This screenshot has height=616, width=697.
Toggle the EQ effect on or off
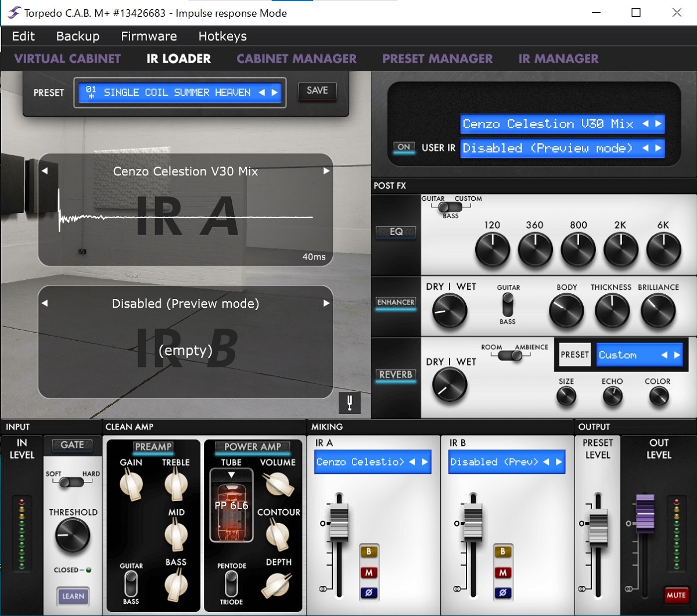tap(396, 232)
